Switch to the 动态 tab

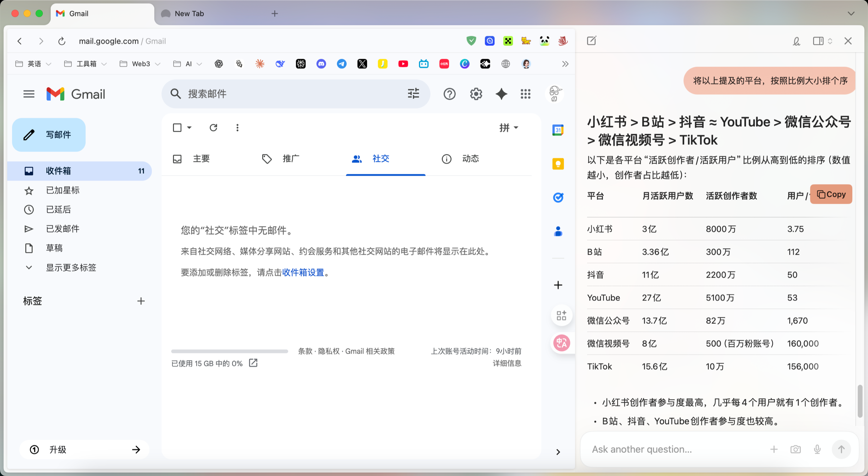[x=471, y=158]
